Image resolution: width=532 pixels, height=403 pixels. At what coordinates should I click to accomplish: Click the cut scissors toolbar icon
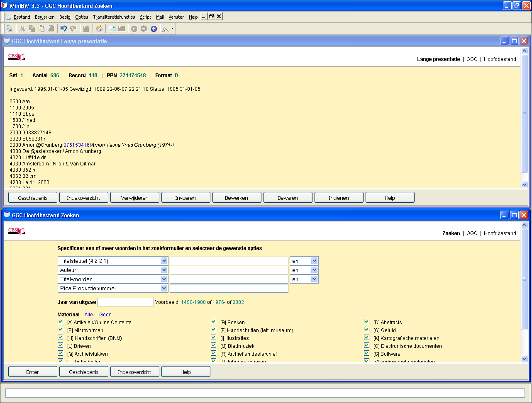tap(22, 29)
